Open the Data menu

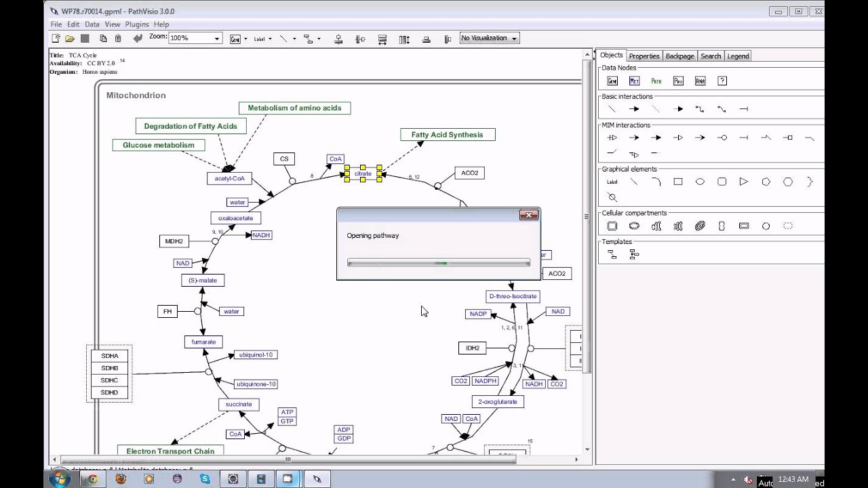92,24
